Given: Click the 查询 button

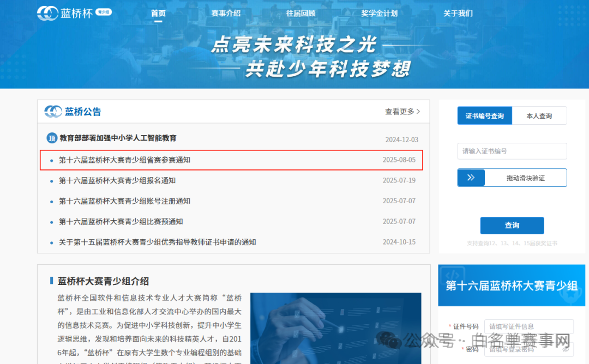Looking at the screenshot, I should [x=512, y=226].
